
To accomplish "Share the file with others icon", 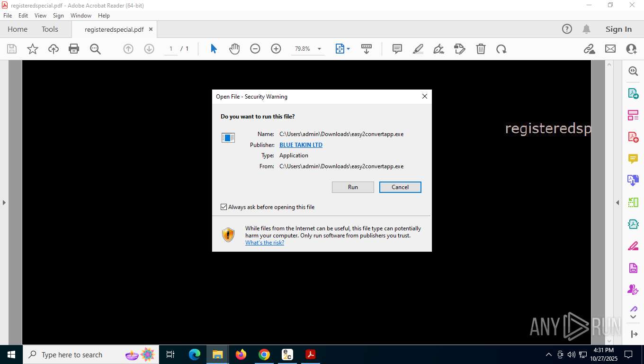I will [631, 49].
